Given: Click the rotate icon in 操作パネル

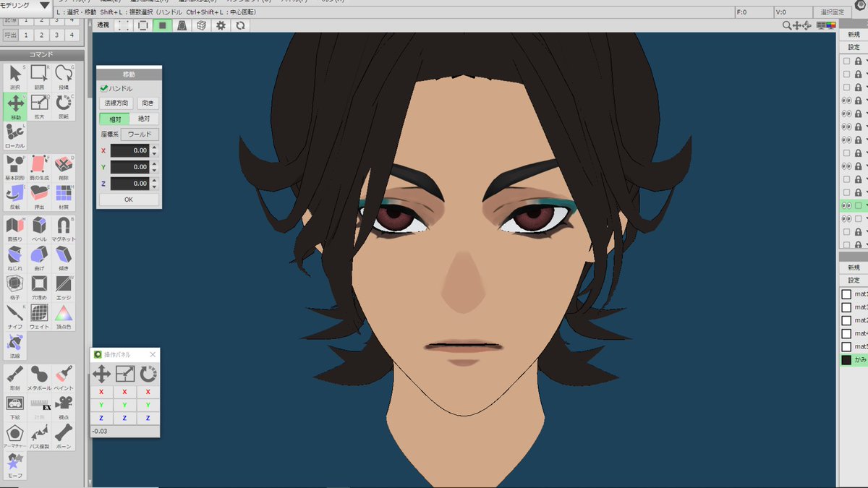Looking at the screenshot, I should [148, 374].
